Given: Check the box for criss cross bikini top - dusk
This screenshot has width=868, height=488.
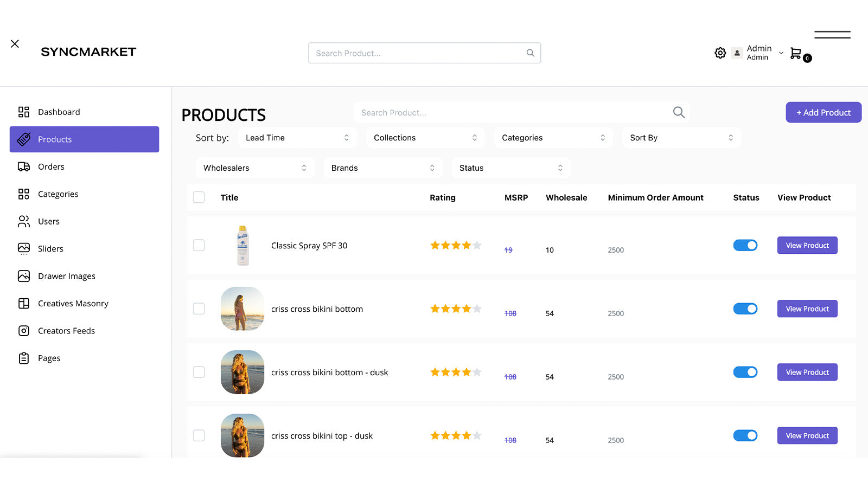Looking at the screenshot, I should [199, 435].
